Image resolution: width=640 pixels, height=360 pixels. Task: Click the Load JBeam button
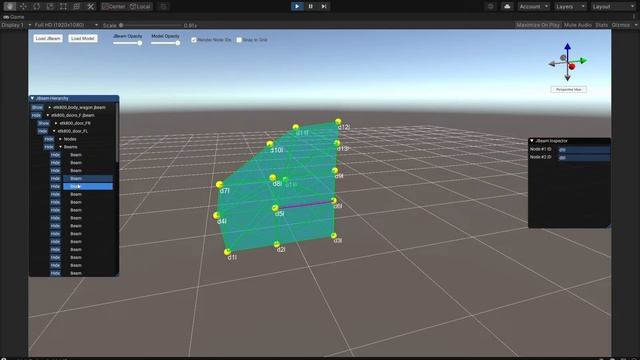(48, 38)
